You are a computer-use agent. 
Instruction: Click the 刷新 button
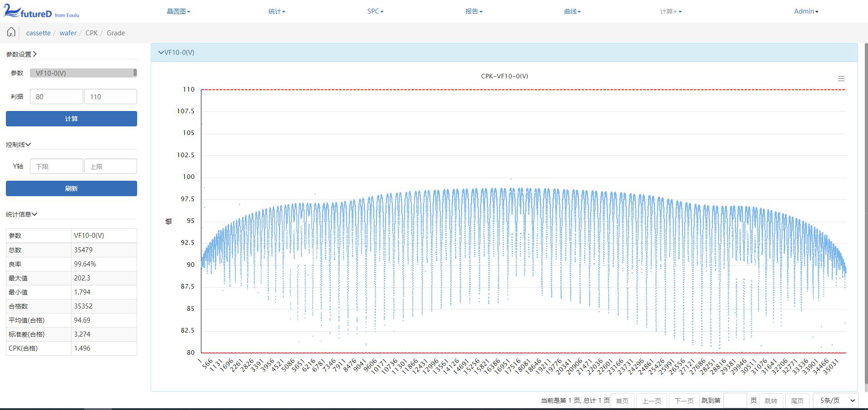coord(72,188)
